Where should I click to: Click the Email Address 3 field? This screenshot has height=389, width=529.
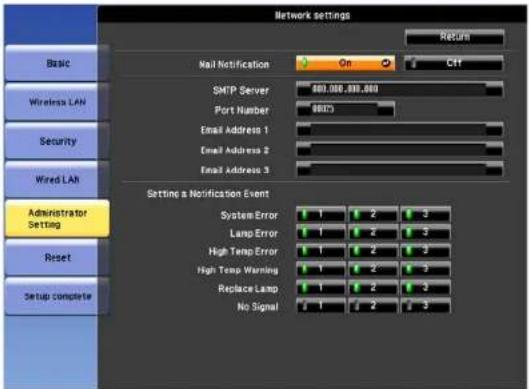[399, 169]
